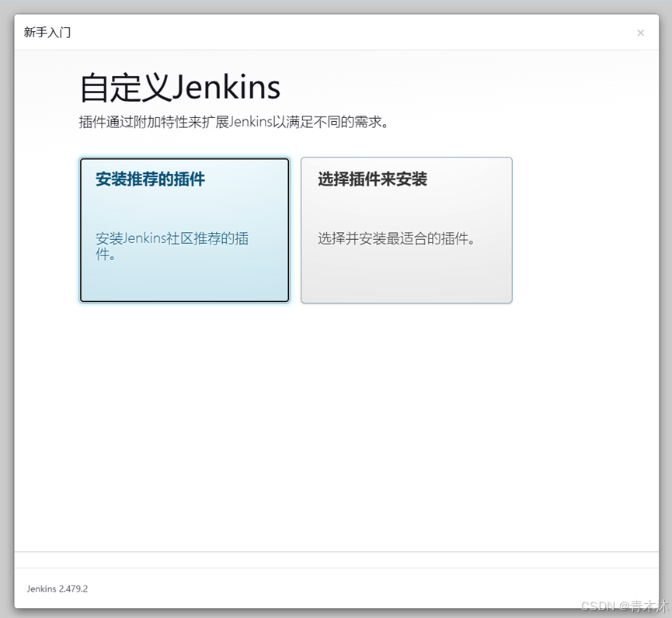Click the Jenkins 2.479.2 version label
This screenshot has width=672, height=618.
point(57,588)
